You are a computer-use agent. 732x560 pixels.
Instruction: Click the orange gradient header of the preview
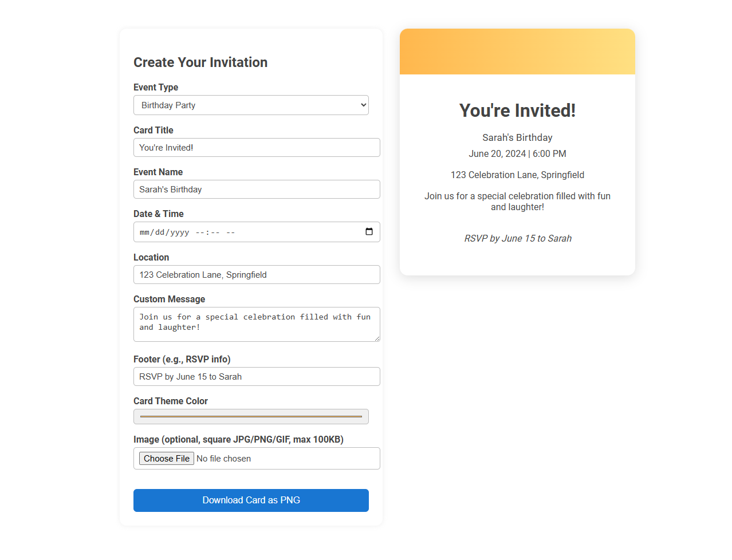pos(517,52)
